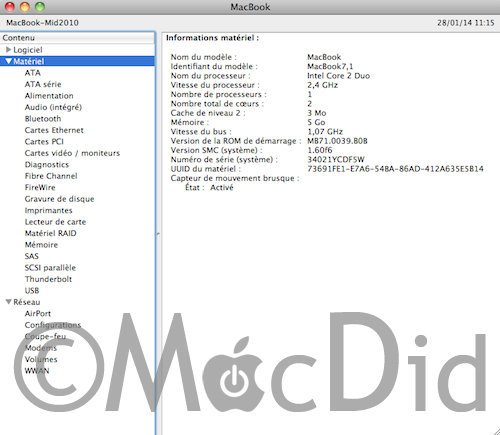Viewport: 500px width, 435px height.
Task: Click the 5 Go memory value
Action: point(316,122)
